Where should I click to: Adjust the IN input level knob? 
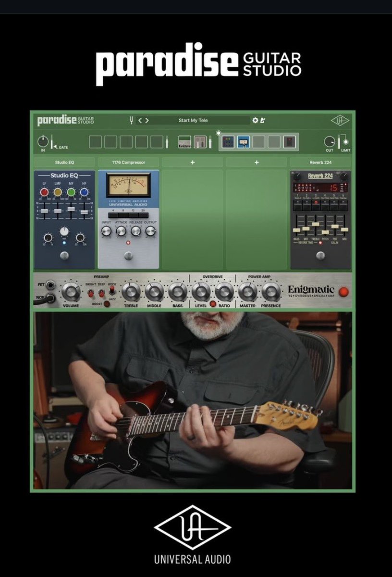(43, 141)
